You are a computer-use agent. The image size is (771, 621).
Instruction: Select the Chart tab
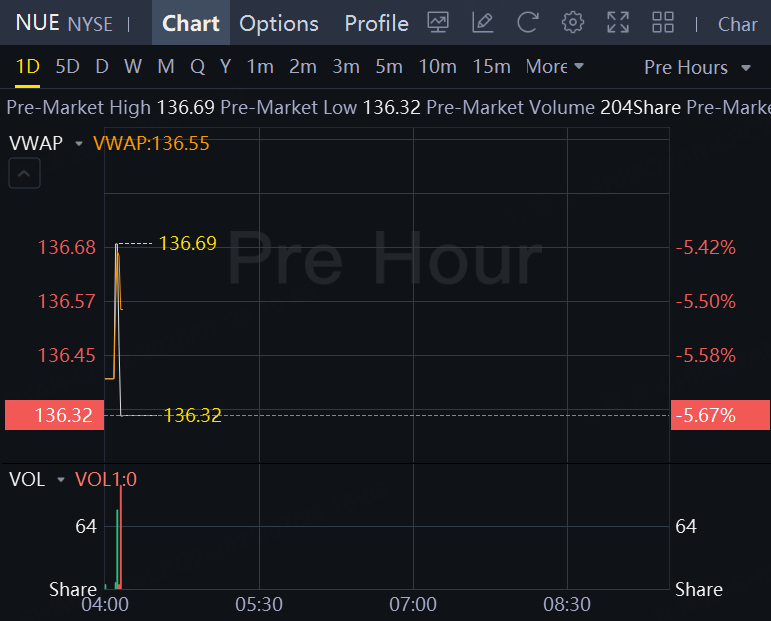coord(190,23)
